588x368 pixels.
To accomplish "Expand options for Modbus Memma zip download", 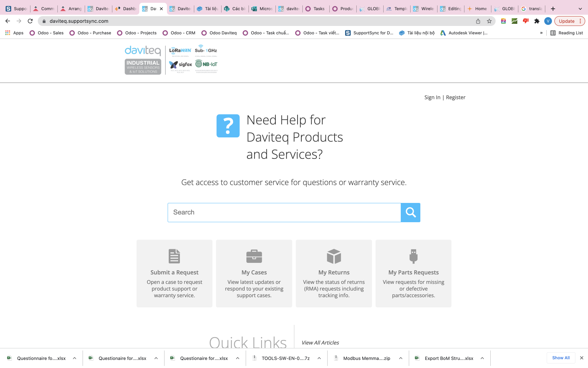I will click(401, 358).
